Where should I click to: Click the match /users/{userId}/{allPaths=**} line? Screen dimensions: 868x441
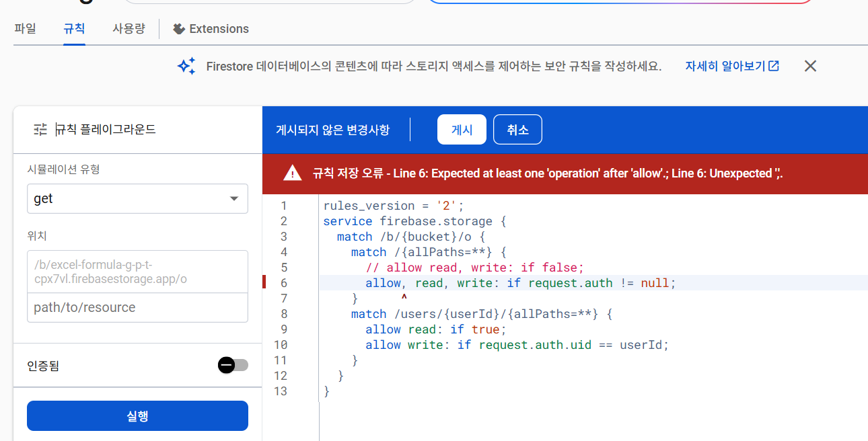(x=482, y=314)
